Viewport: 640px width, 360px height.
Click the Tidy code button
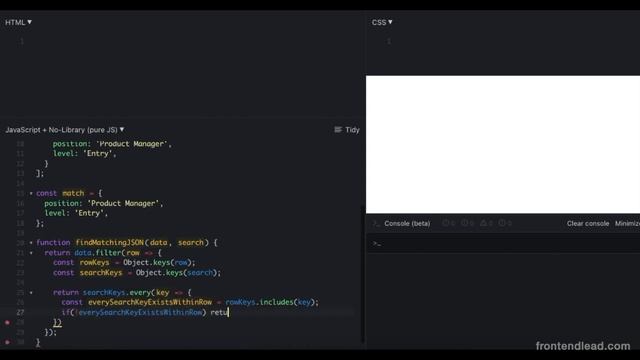pos(347,130)
